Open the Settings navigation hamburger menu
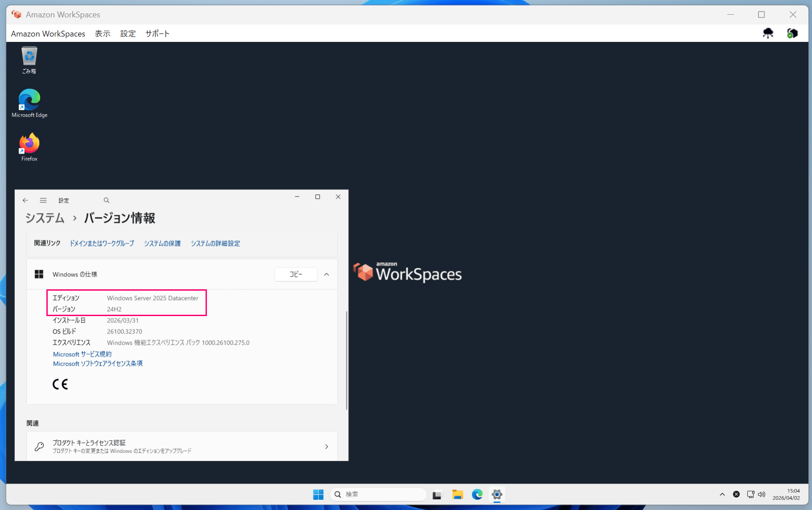The width and height of the screenshot is (812, 510). (43, 200)
